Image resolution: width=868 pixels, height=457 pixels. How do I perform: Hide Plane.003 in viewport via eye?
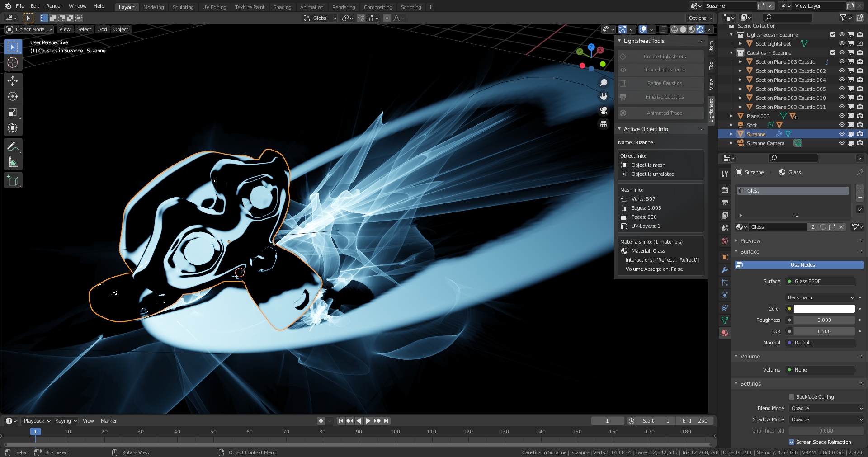click(x=842, y=116)
